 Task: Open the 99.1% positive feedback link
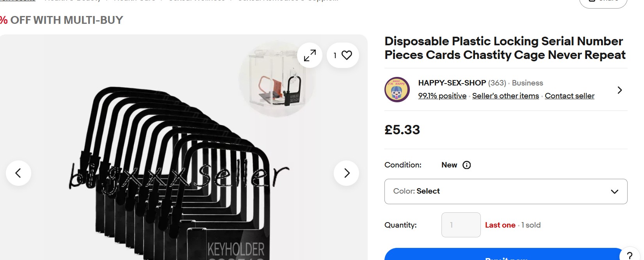442,96
